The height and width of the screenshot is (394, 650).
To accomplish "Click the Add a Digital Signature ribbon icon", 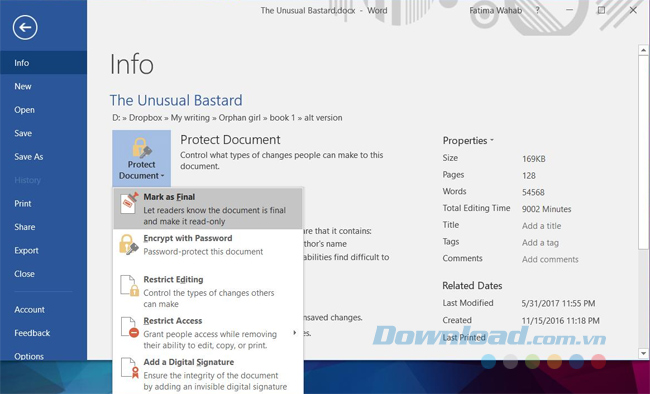I will pyautogui.click(x=129, y=368).
